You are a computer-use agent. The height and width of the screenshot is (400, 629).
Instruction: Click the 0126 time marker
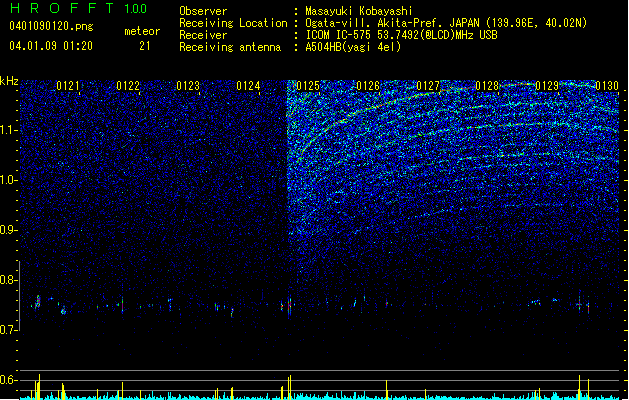pos(368,86)
